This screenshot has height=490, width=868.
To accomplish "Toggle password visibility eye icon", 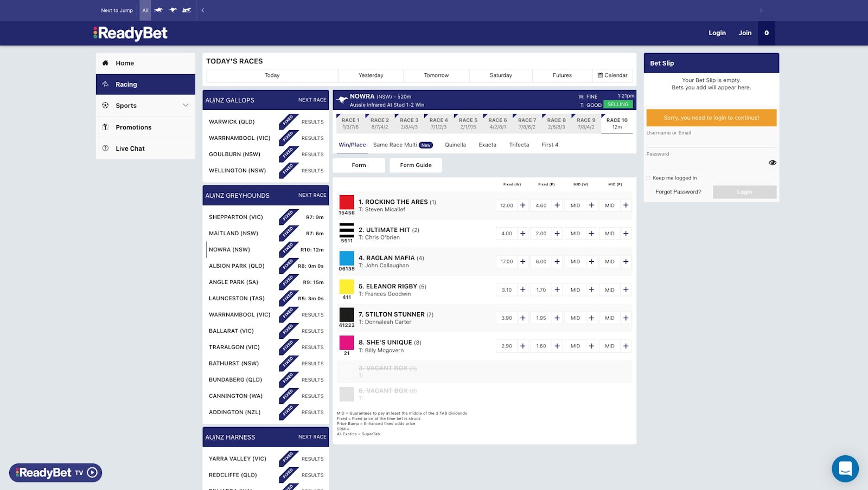I will [x=772, y=163].
